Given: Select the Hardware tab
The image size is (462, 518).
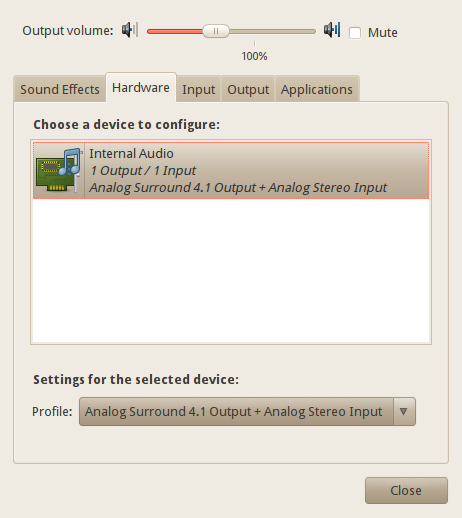Looking at the screenshot, I should [x=141, y=87].
